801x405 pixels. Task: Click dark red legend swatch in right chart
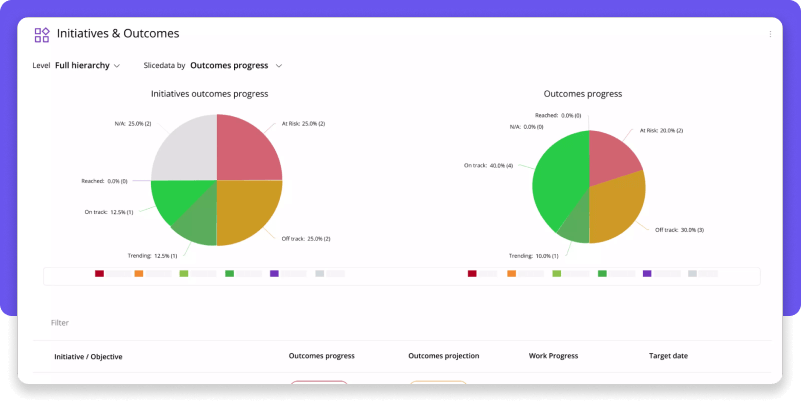472,273
